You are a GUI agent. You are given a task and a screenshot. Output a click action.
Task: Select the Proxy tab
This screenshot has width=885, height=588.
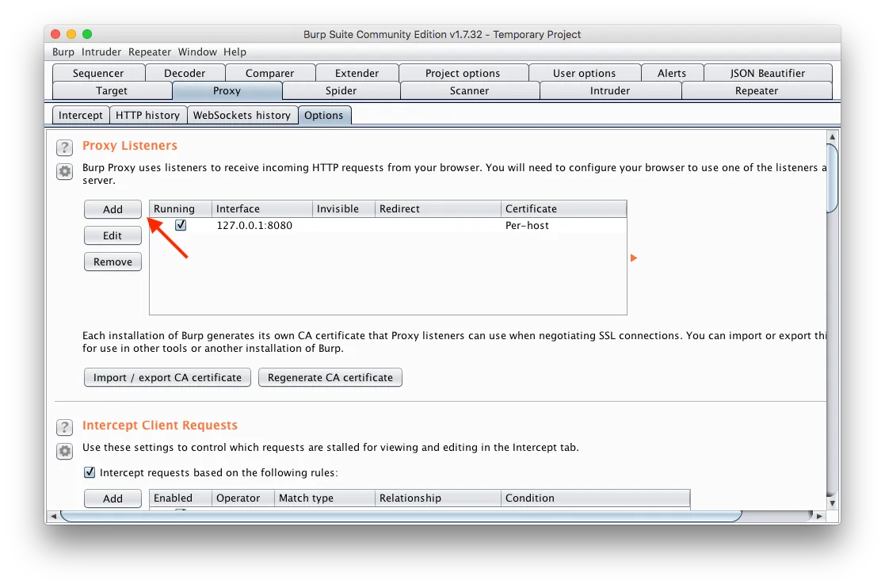tap(227, 91)
